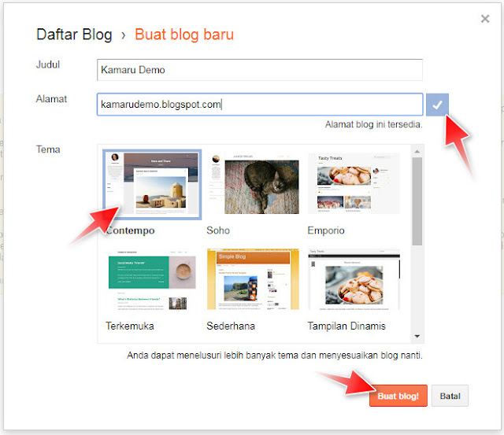This screenshot has width=504, height=435.
Task: Click the Judul title input field
Action: 260,70
